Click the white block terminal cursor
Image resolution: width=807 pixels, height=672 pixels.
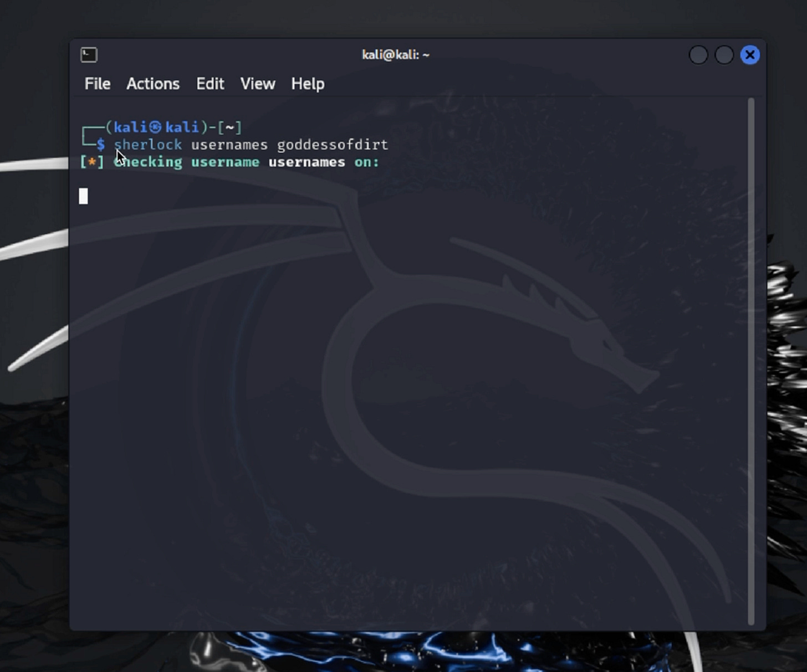[83, 196]
